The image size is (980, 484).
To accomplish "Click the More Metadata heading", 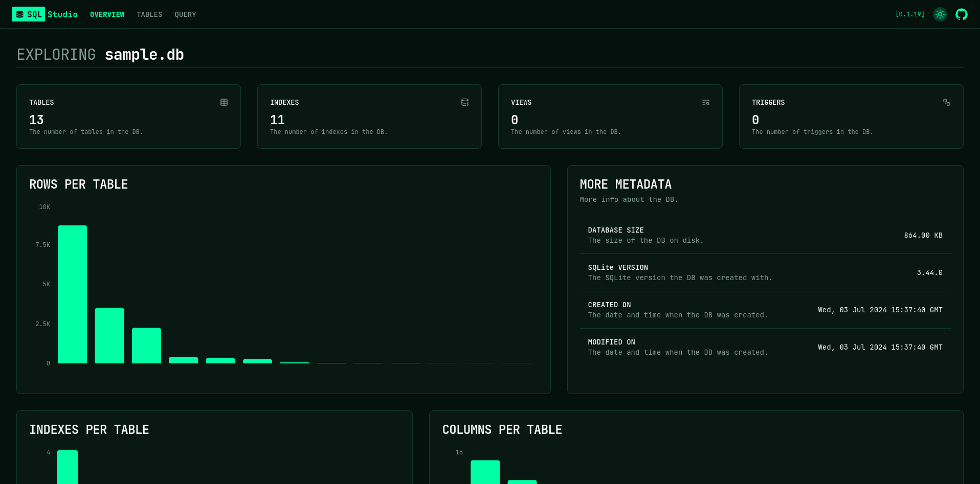I will [x=626, y=185].
